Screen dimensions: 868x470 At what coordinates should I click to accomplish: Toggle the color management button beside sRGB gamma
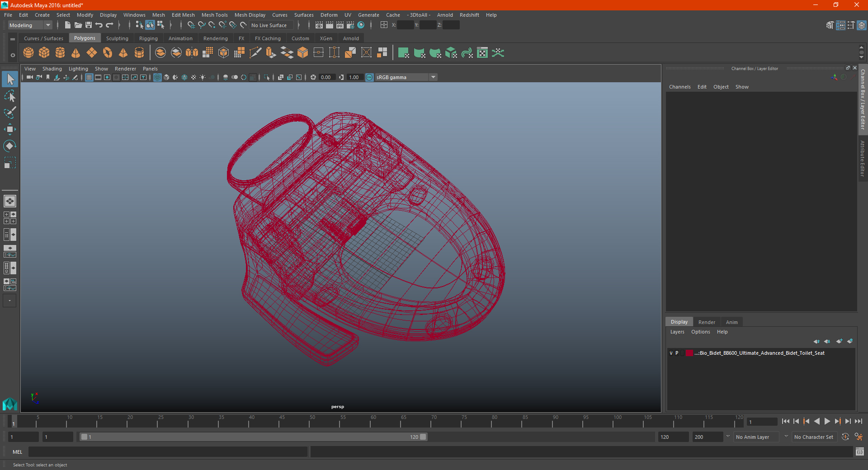click(x=369, y=77)
